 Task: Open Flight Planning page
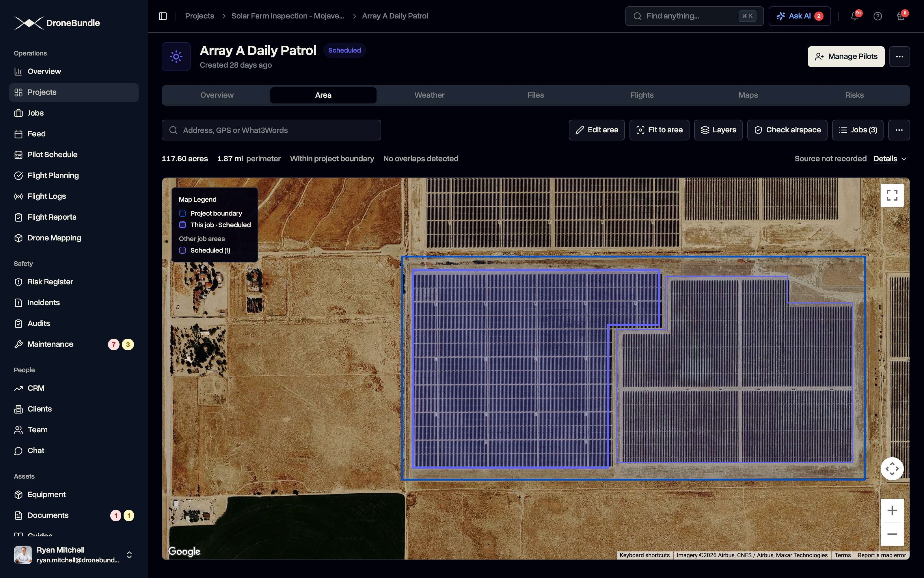[x=74, y=175]
